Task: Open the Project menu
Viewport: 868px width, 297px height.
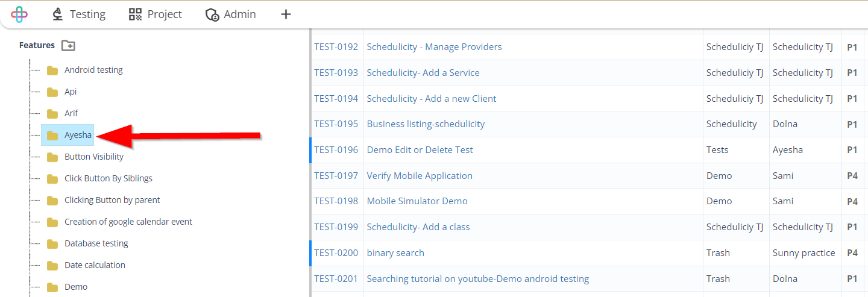Action: 156,14
